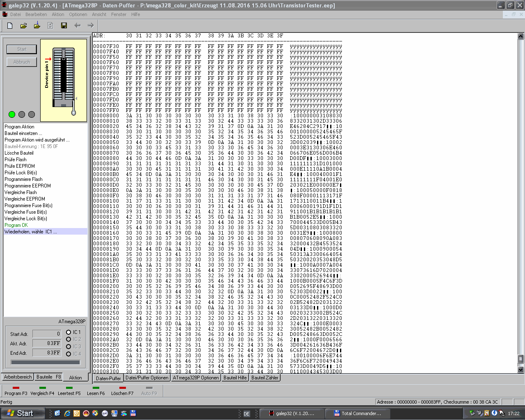Switch to the Bauteile F8 panel tab

[x=48, y=377]
